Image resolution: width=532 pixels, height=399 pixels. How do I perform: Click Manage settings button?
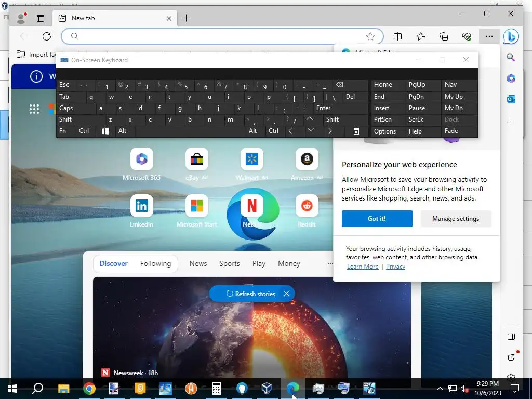coord(456,219)
